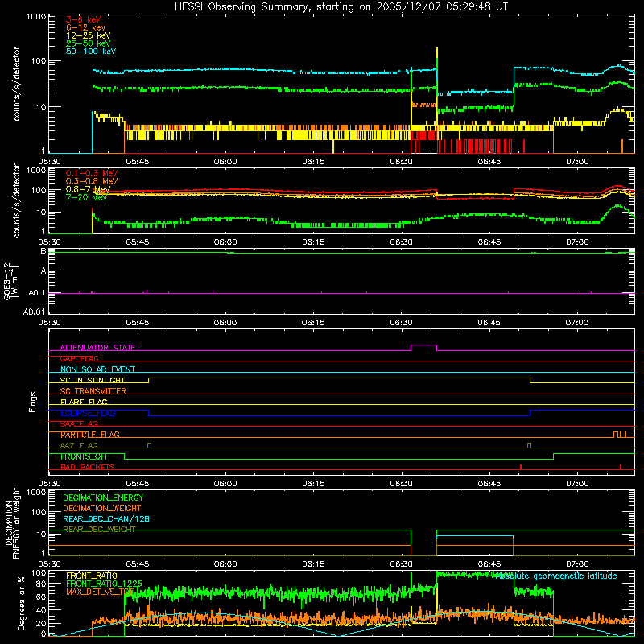
Task: Click the DECIMATION_ENERGY legend label
Action: [x=103, y=497]
